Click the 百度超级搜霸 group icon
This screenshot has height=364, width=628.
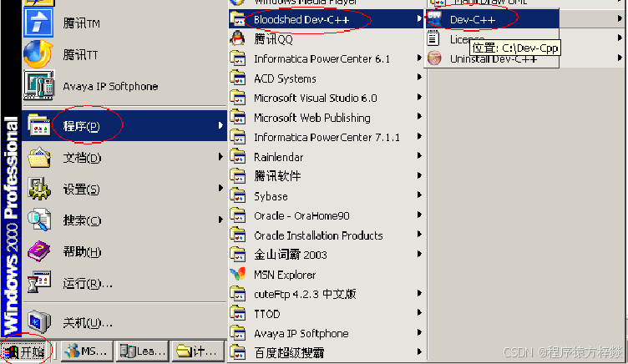tap(238, 352)
